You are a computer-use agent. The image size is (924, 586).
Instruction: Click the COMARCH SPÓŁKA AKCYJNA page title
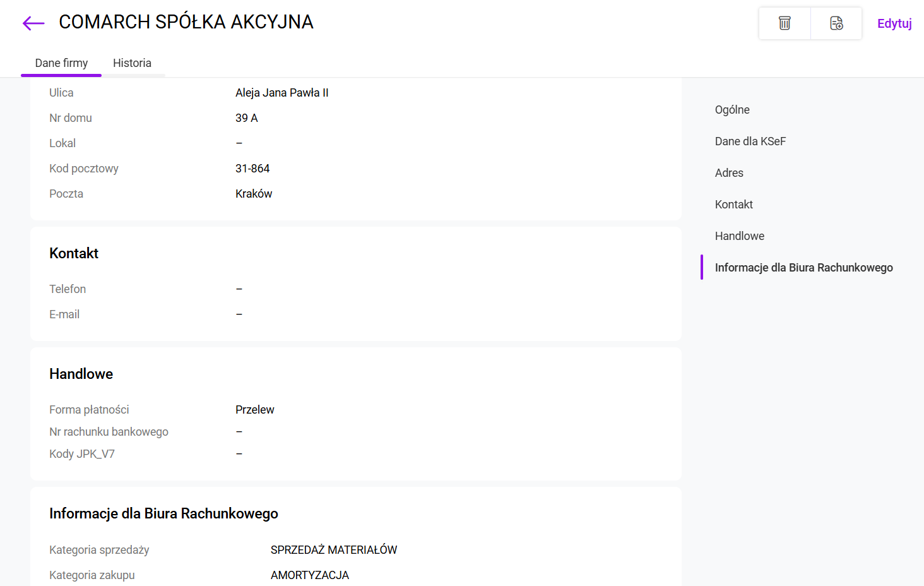click(186, 22)
